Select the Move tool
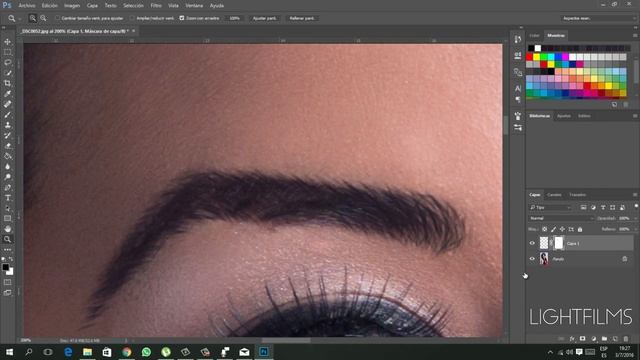Viewport: 640px width, 360px height. coord(7,42)
